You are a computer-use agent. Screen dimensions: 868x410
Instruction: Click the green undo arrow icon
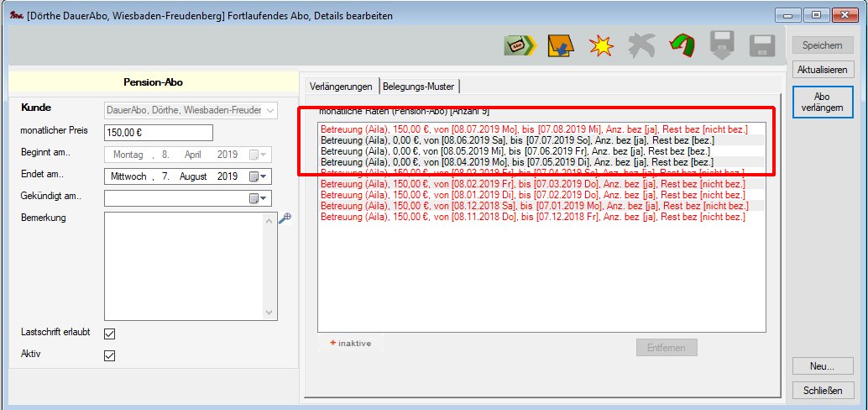pyautogui.click(x=681, y=46)
